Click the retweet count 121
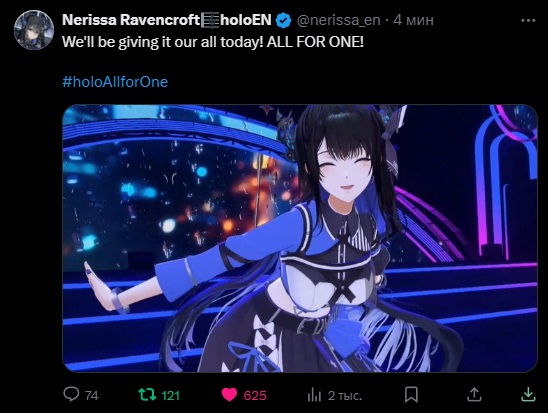548x413 pixels. (171, 396)
